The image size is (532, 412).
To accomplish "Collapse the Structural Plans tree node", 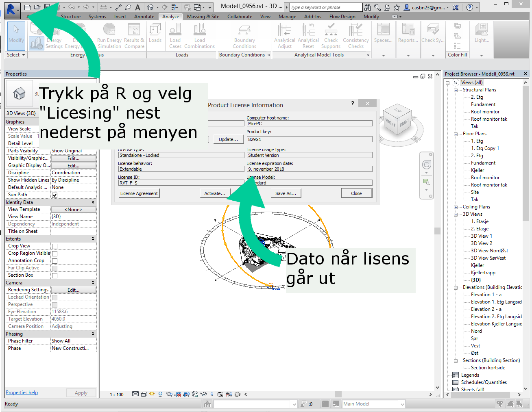I will pyautogui.click(x=456, y=90).
